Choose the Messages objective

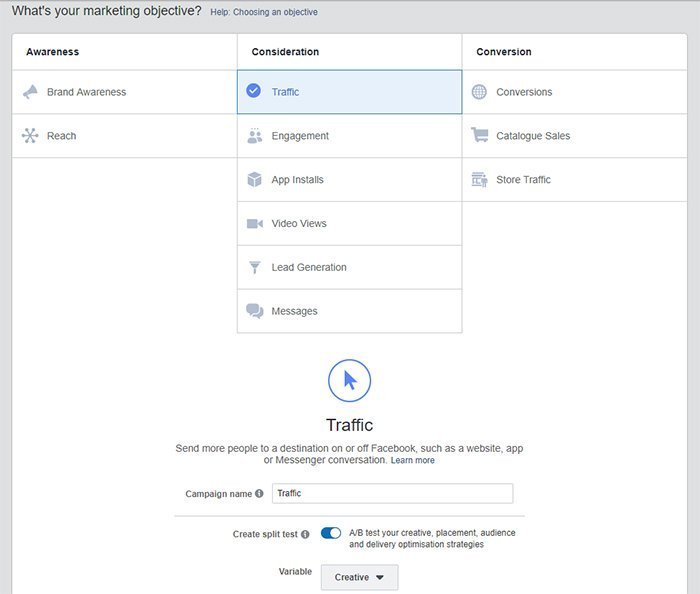tap(350, 311)
